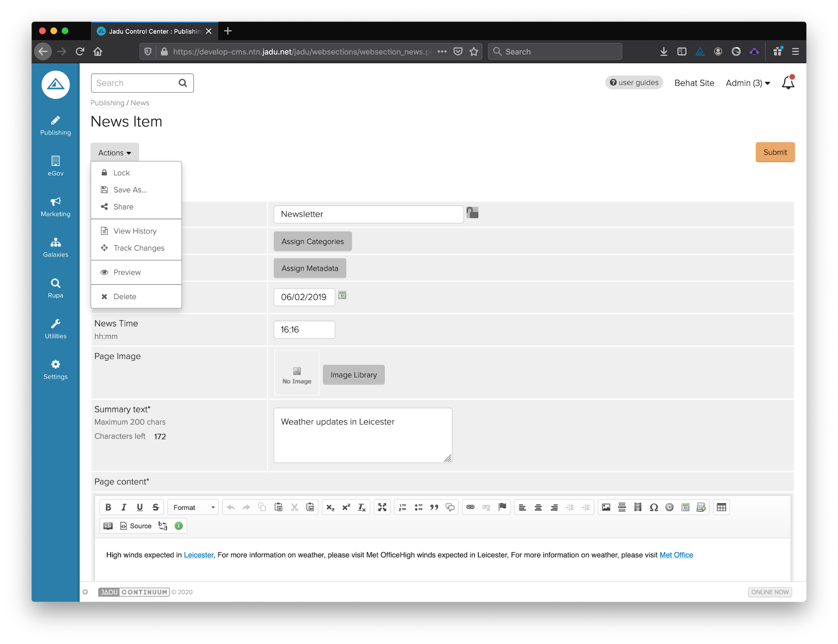
Task: Insert a numbered list
Action: pyautogui.click(x=402, y=507)
